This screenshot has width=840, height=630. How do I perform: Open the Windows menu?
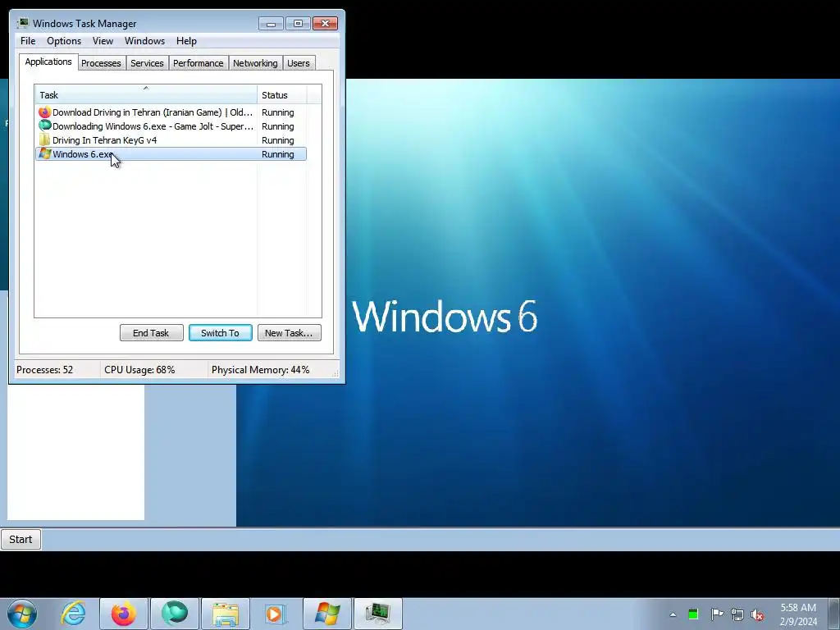coord(144,41)
